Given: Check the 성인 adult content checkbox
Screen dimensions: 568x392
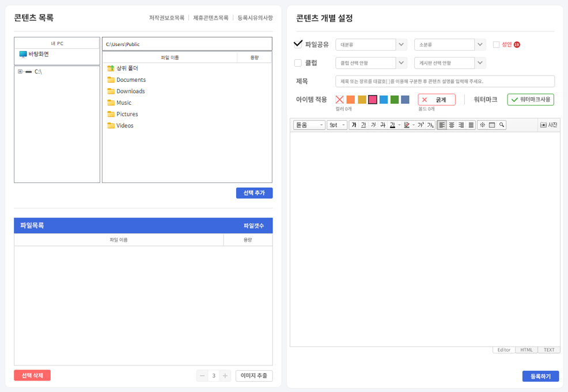Looking at the screenshot, I should pos(496,44).
